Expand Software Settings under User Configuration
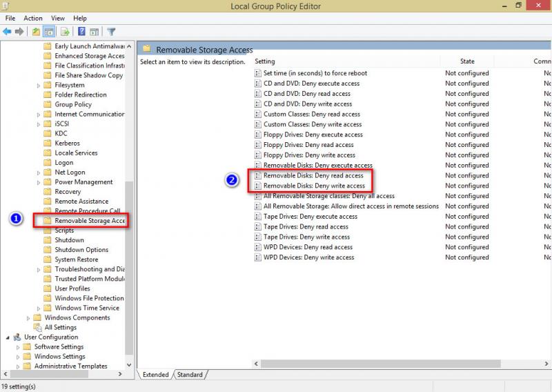 tap(18, 347)
